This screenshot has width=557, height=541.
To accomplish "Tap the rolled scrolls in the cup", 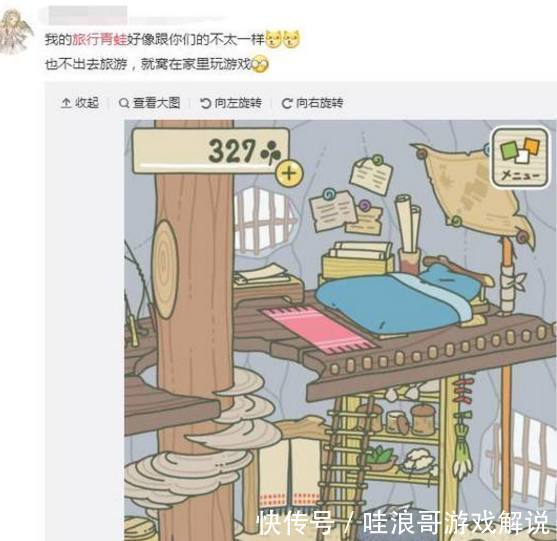I will [409, 233].
